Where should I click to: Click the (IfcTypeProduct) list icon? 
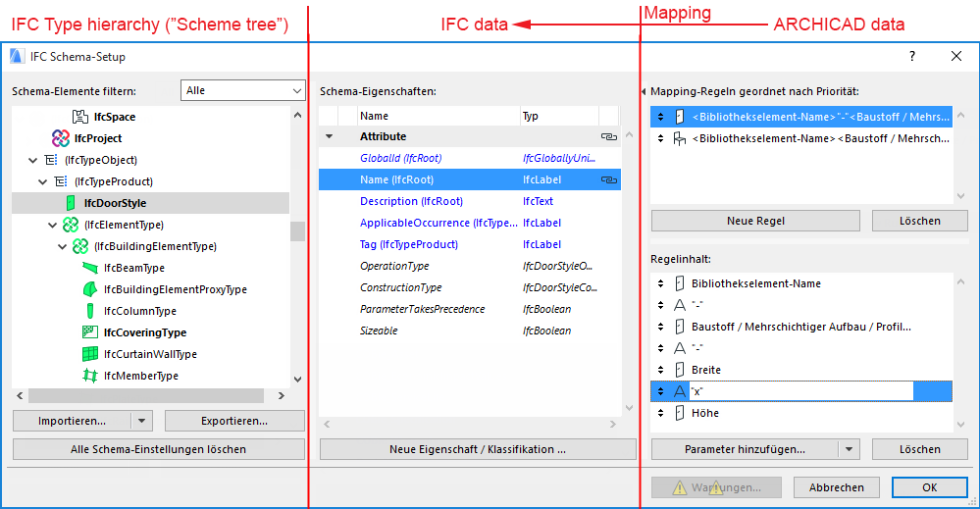[61, 181]
